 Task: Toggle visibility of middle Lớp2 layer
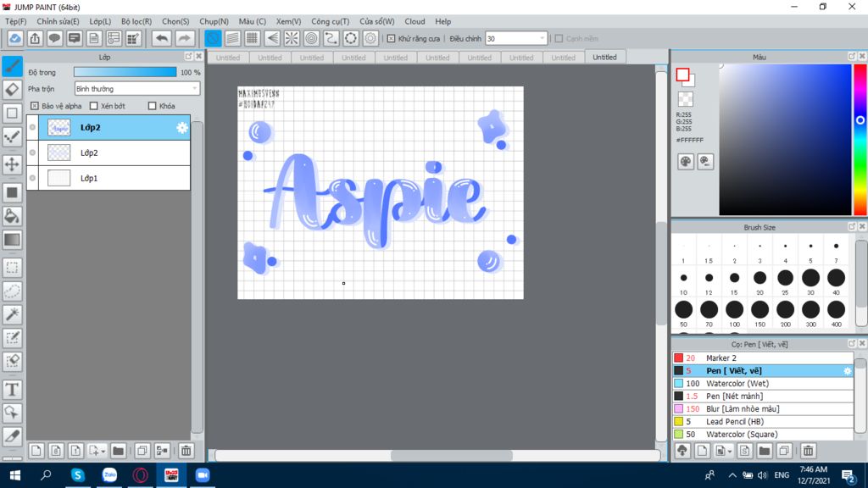point(33,152)
